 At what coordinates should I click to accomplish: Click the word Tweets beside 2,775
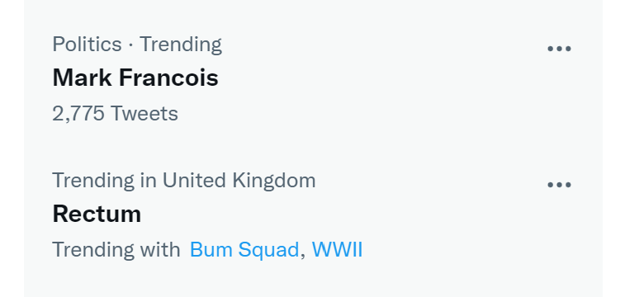click(x=144, y=113)
